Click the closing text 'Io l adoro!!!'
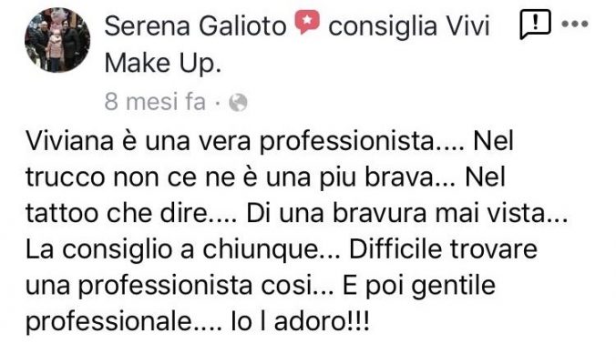The image size is (616, 364). 300,321
